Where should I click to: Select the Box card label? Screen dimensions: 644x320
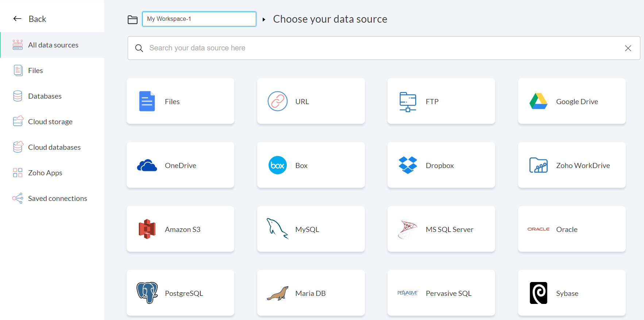coord(301,165)
